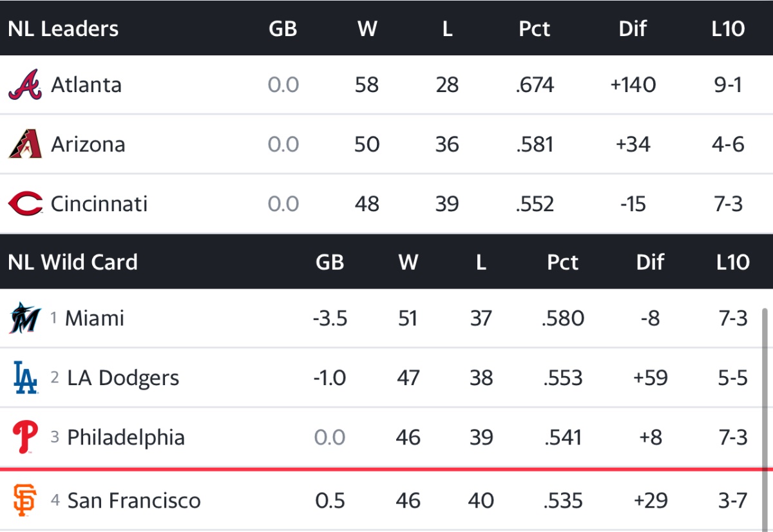Click the NL Wild Card header

(73, 262)
